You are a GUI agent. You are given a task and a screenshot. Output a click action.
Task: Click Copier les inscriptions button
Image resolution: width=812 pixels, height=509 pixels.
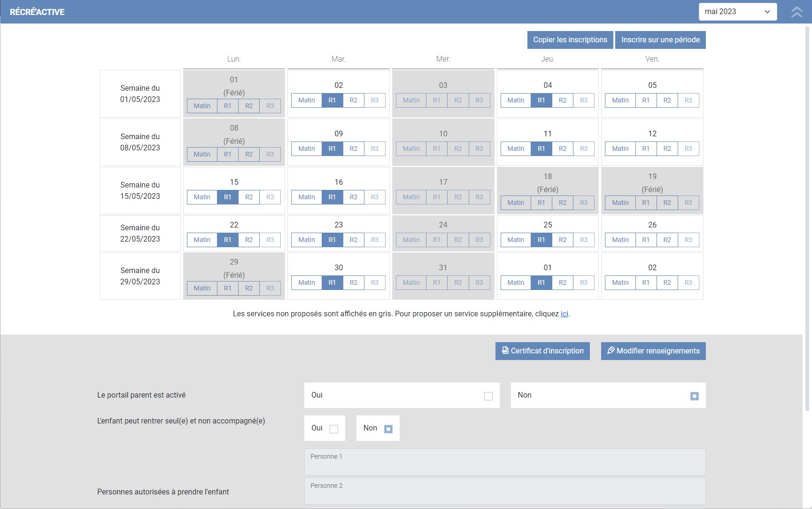570,40
